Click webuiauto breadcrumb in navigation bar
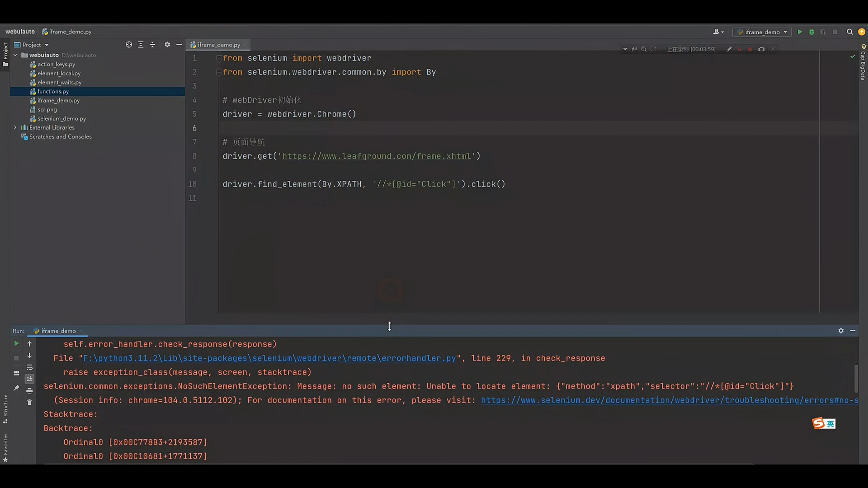The image size is (868, 488). [x=20, y=32]
